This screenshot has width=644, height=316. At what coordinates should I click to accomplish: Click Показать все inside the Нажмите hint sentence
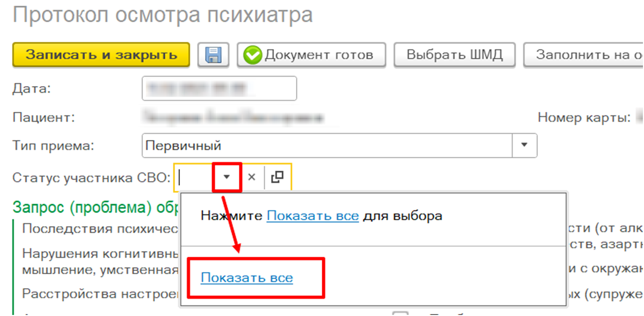pyautogui.click(x=312, y=215)
